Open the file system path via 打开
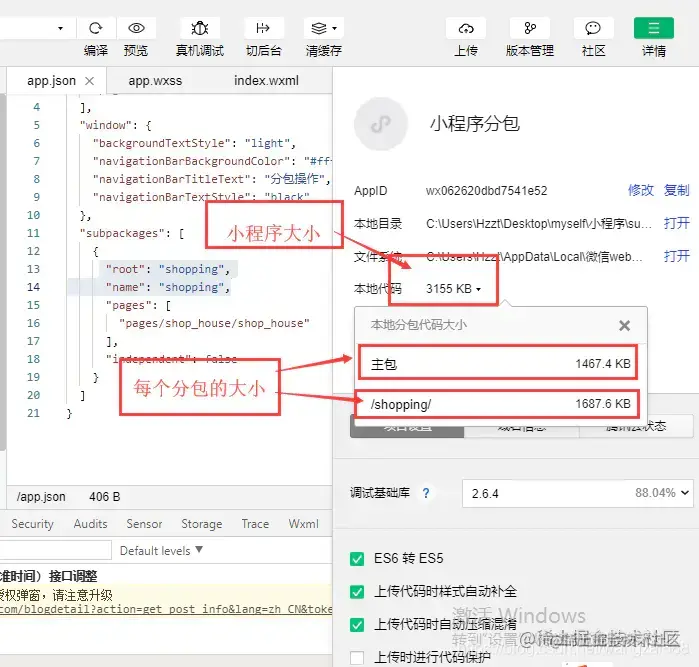The height and width of the screenshot is (667, 699). click(676, 256)
